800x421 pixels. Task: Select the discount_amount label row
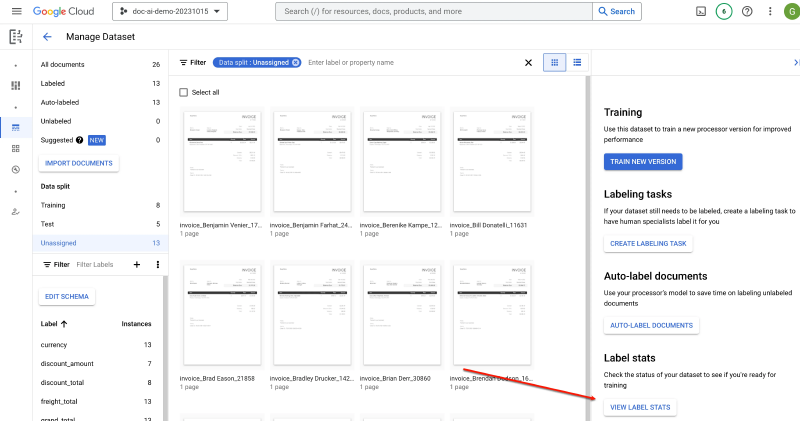[96, 363]
